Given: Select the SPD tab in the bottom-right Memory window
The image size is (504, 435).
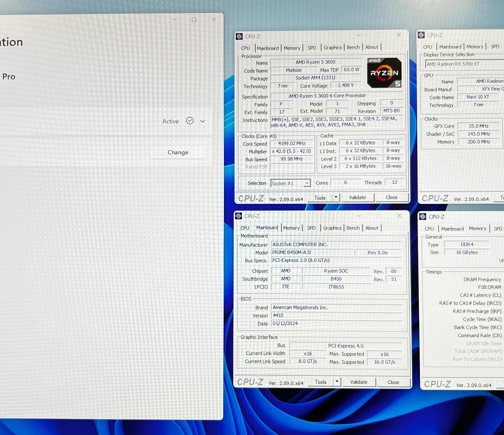Looking at the screenshot, I should (498, 229).
